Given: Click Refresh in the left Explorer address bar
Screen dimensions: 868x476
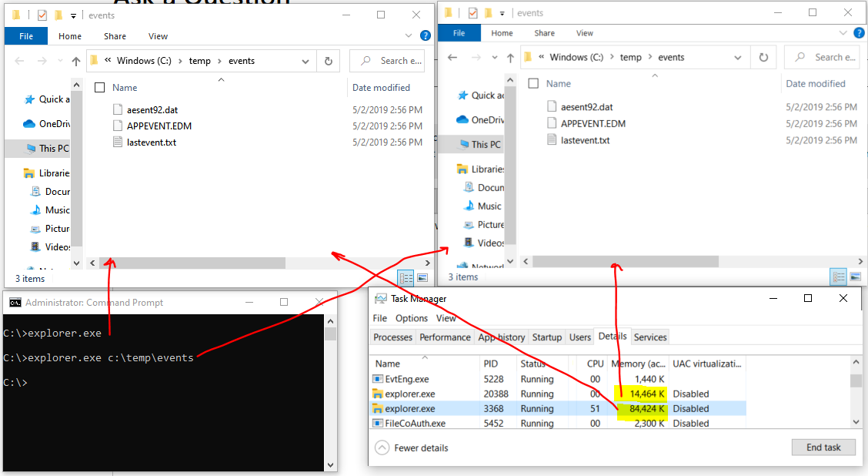Looking at the screenshot, I should pyautogui.click(x=329, y=61).
